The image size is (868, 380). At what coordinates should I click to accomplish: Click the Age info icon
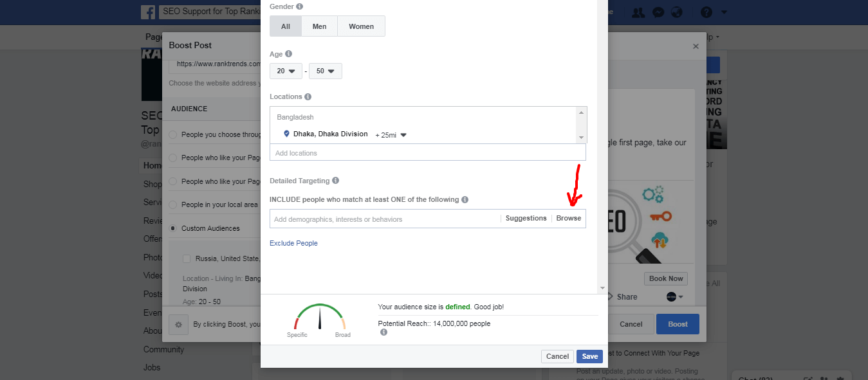[288, 54]
